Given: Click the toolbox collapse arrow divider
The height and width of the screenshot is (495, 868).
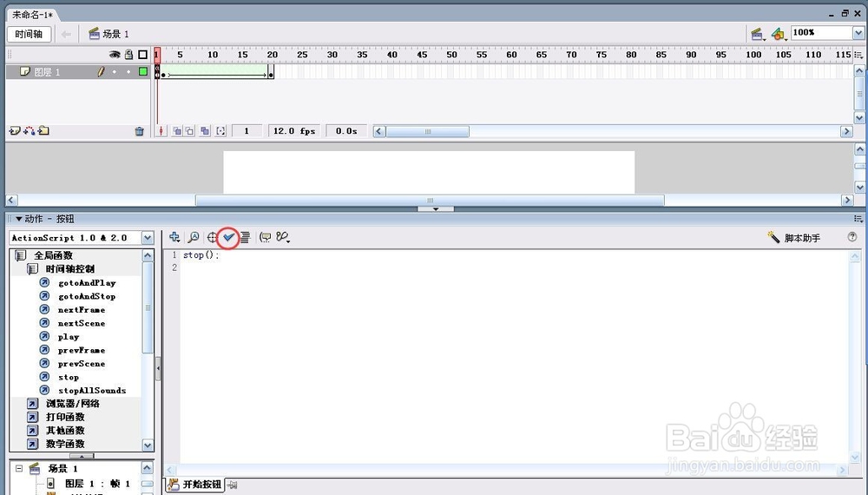Looking at the screenshot, I should pos(158,368).
